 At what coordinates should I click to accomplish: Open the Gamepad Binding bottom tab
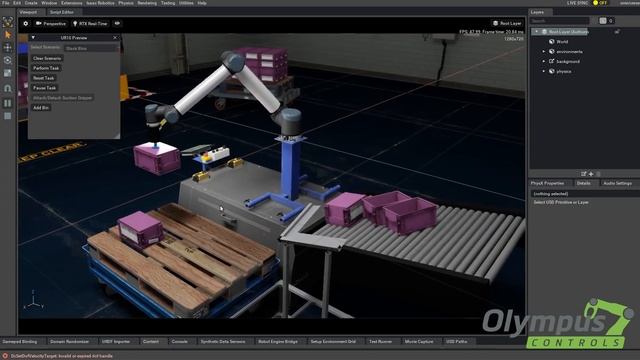pos(20,342)
